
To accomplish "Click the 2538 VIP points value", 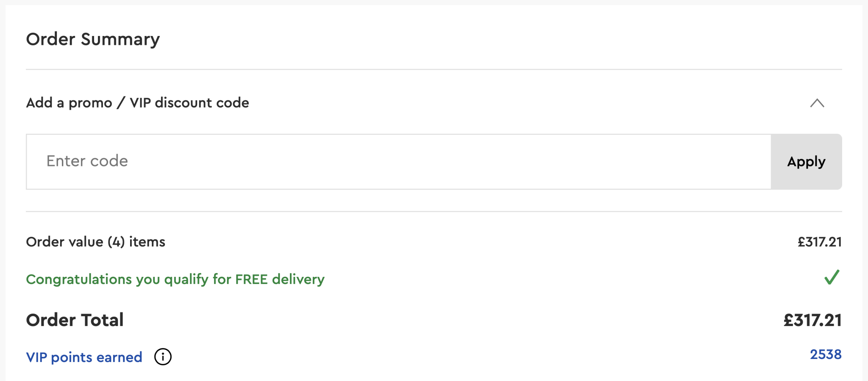I will point(825,354).
